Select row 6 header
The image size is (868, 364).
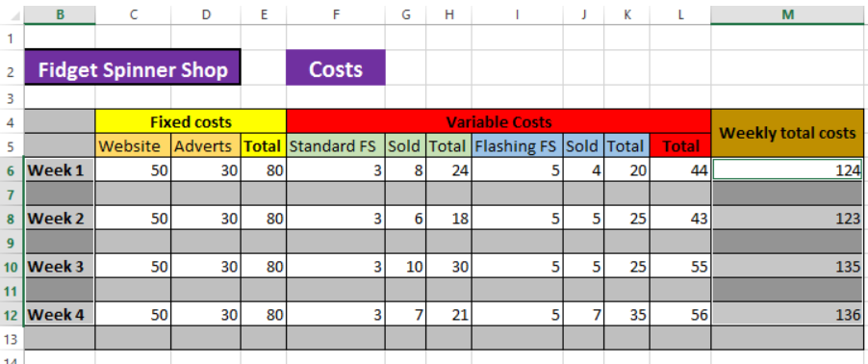pos(12,170)
